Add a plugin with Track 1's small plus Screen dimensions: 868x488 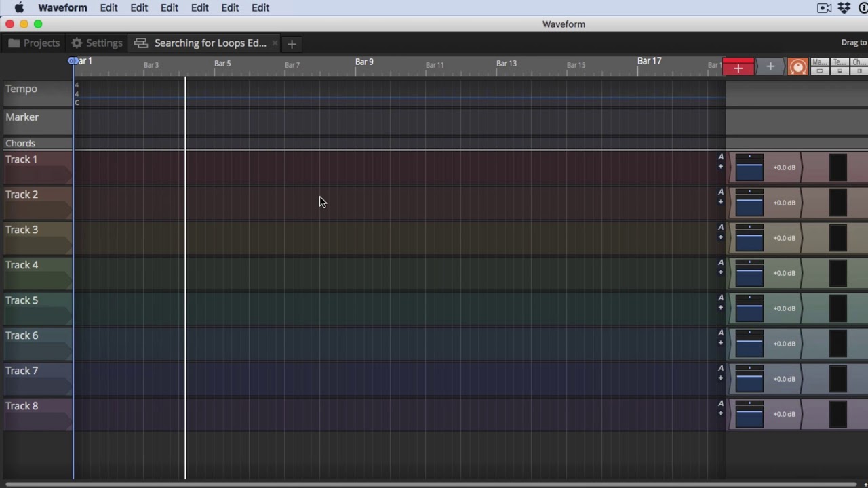pos(721,167)
